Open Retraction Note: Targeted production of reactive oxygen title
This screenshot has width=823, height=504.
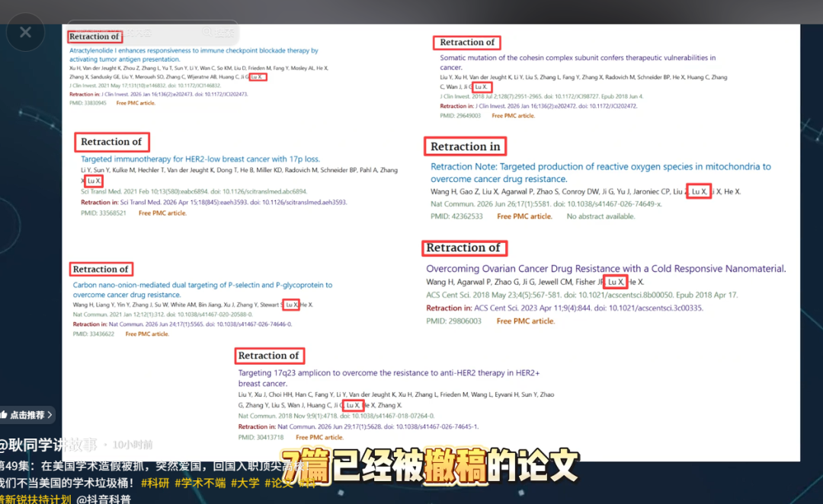600,173
